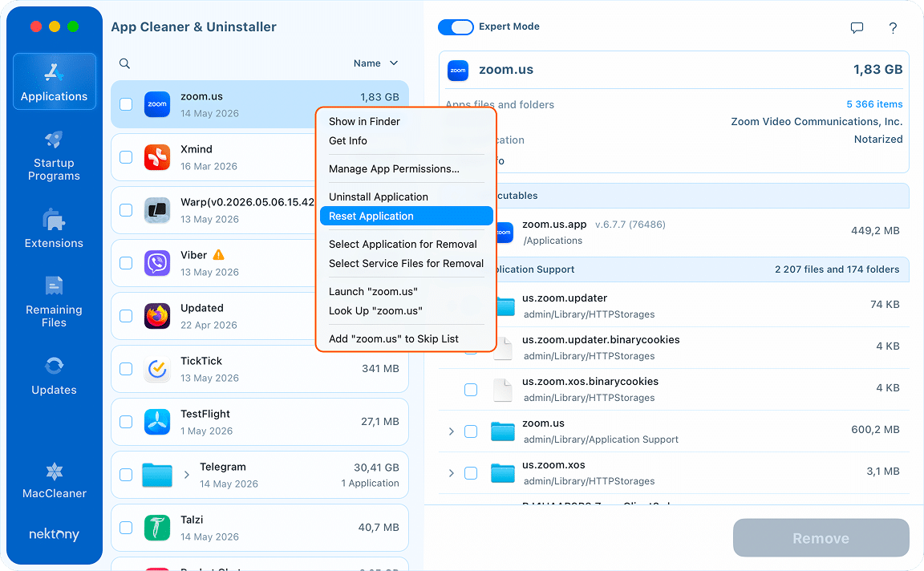Open the Extensions puzzle icon
The image size is (924, 571).
(x=54, y=220)
